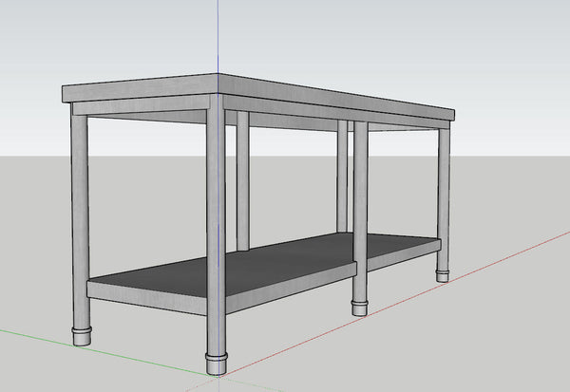The height and width of the screenshot is (392, 570).
Task: Select the lower shelf's front edge rail
Action: click(147, 298)
